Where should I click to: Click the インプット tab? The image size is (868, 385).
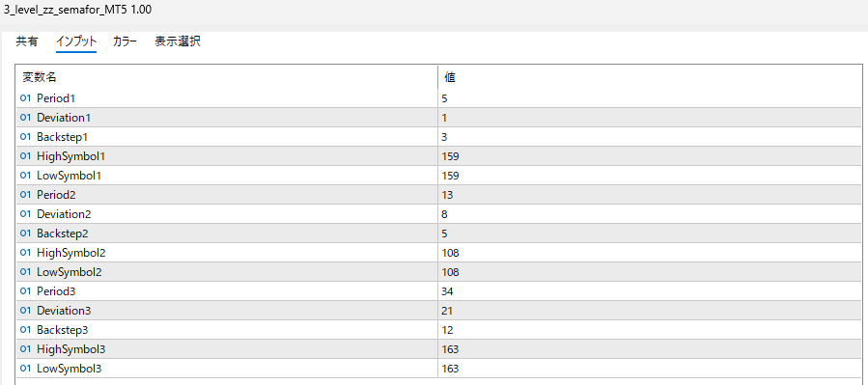click(76, 41)
